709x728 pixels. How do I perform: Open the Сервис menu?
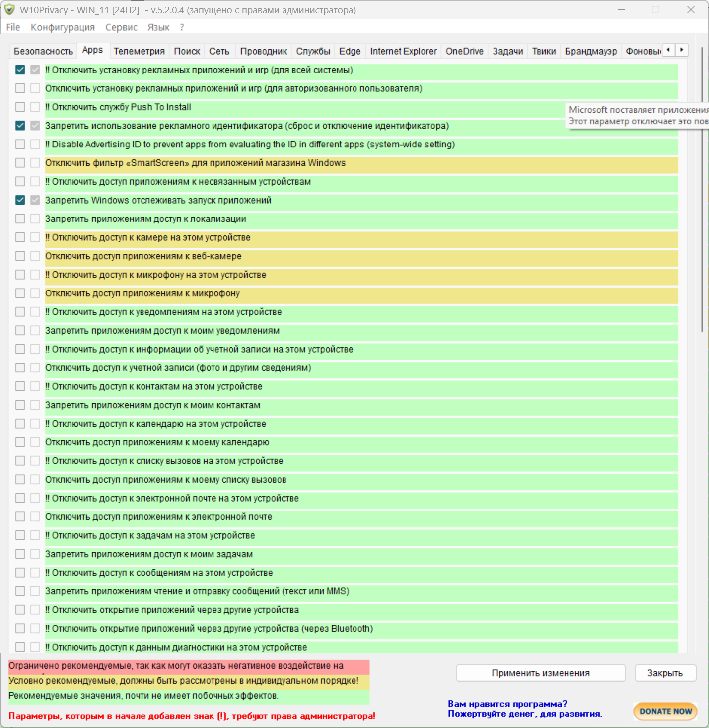121,27
